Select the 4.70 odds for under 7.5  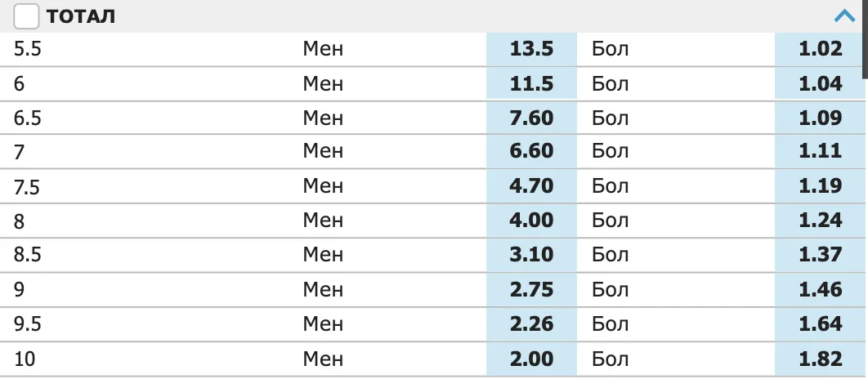pos(531,186)
